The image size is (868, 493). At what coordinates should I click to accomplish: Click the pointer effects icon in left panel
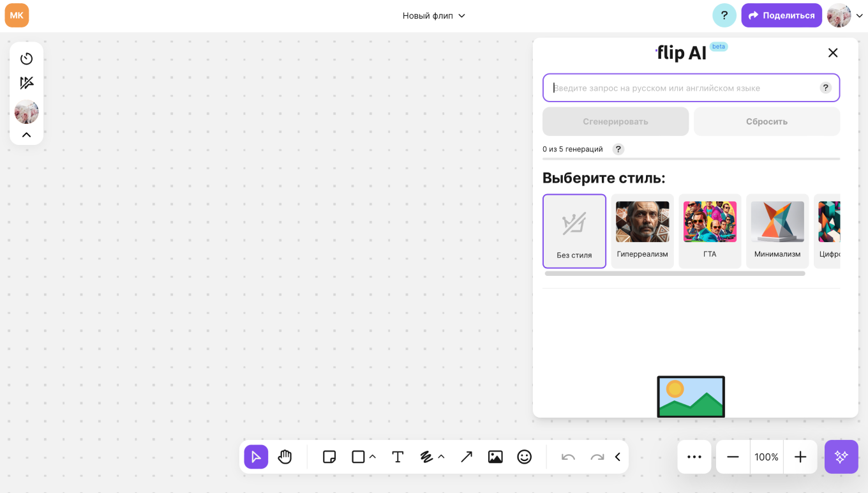[x=26, y=83]
